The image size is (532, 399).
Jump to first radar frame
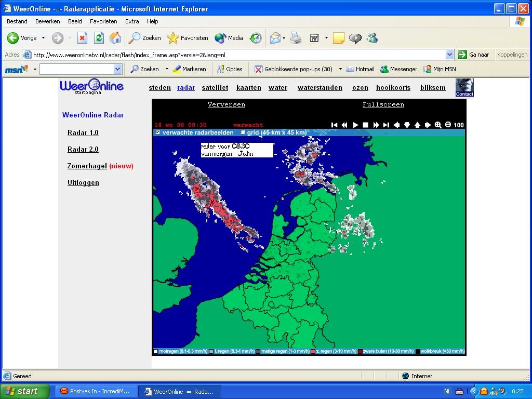coord(334,125)
